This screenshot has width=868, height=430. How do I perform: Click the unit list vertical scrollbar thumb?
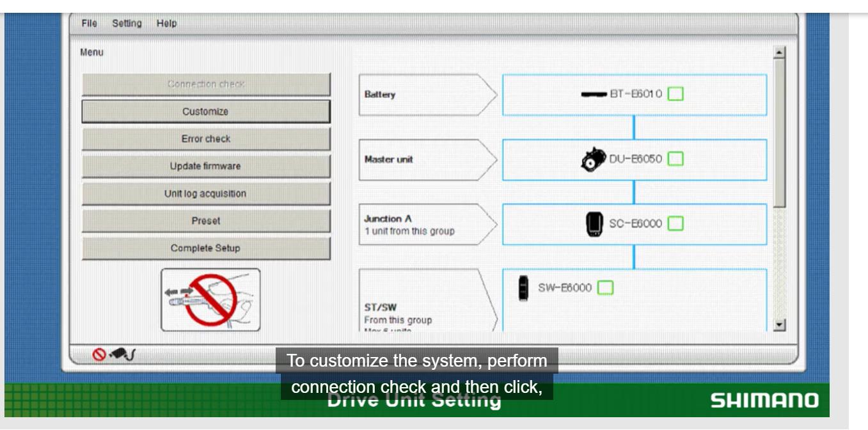coord(779,133)
